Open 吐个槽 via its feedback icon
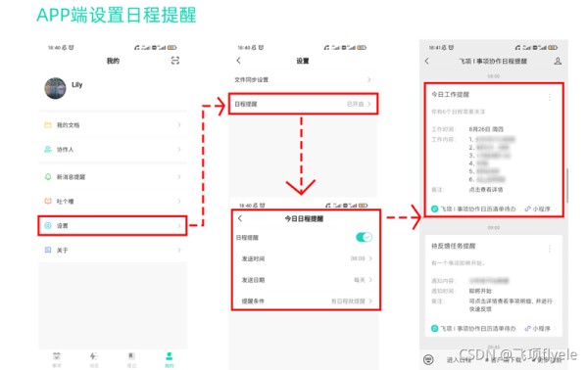 click(x=48, y=201)
